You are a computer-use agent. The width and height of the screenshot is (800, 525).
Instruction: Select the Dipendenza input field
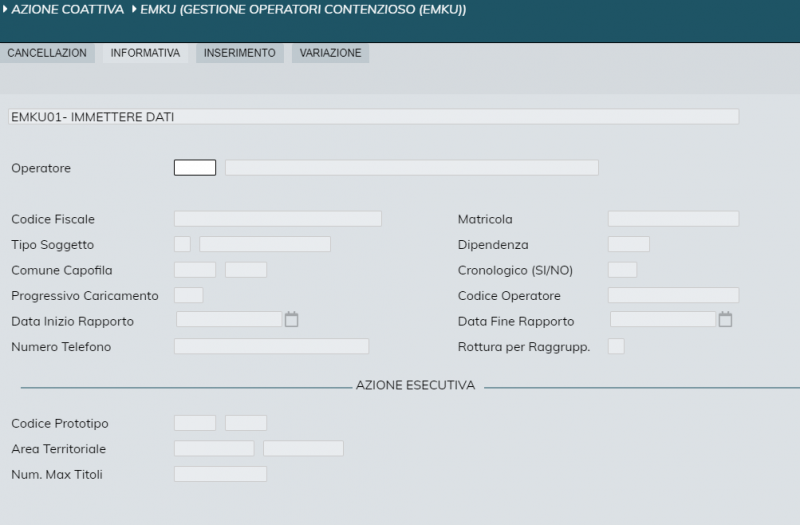click(x=628, y=244)
